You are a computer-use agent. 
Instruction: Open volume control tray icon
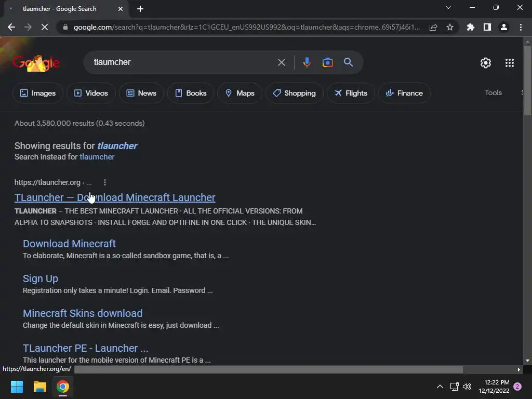[x=467, y=387]
